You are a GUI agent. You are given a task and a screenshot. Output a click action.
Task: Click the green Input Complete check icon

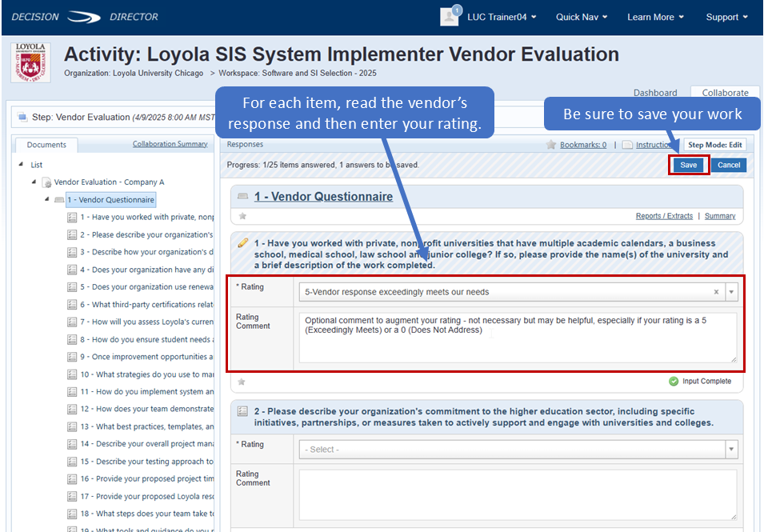coord(674,382)
